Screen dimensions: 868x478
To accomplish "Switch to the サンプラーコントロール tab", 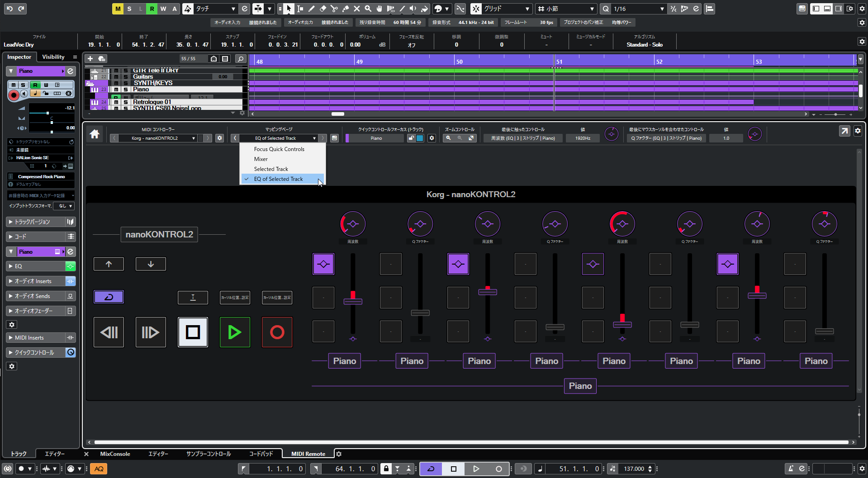I will [x=209, y=454].
